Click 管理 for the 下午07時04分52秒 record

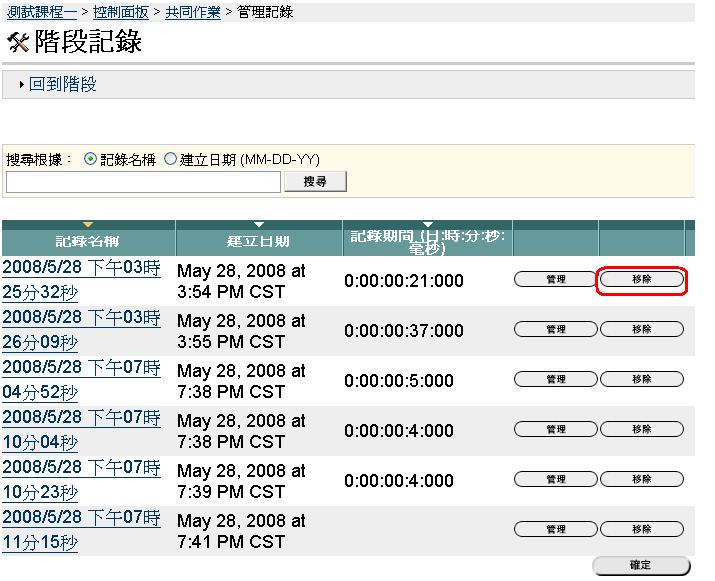pyautogui.click(x=556, y=379)
